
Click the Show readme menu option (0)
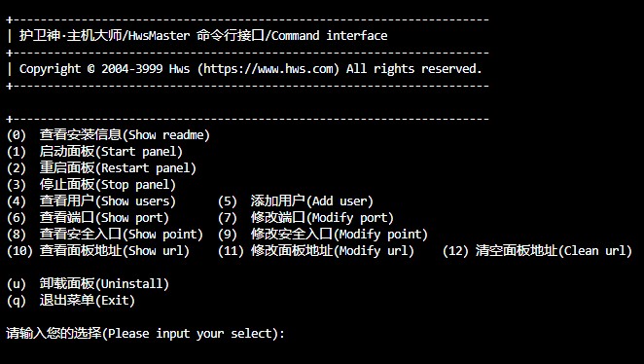(108, 134)
